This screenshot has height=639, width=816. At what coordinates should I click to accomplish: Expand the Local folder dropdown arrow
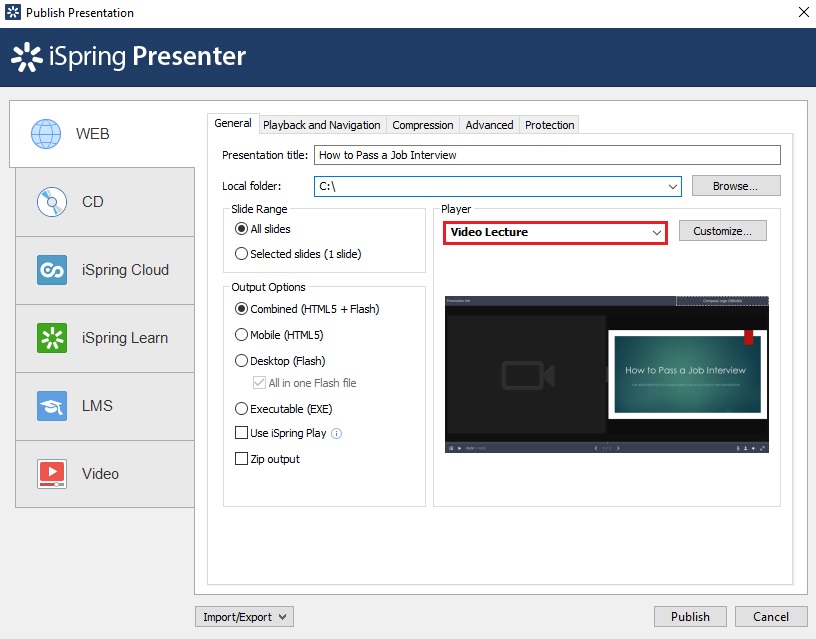[672, 186]
